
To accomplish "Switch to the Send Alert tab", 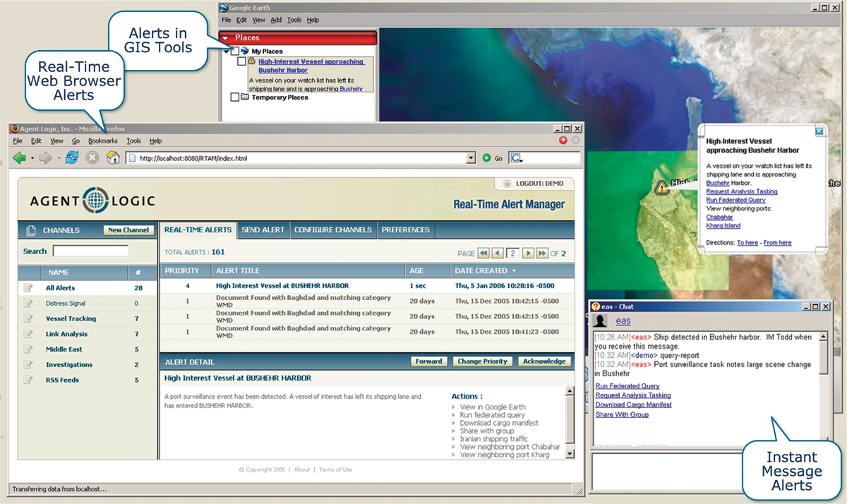I will click(x=263, y=229).
